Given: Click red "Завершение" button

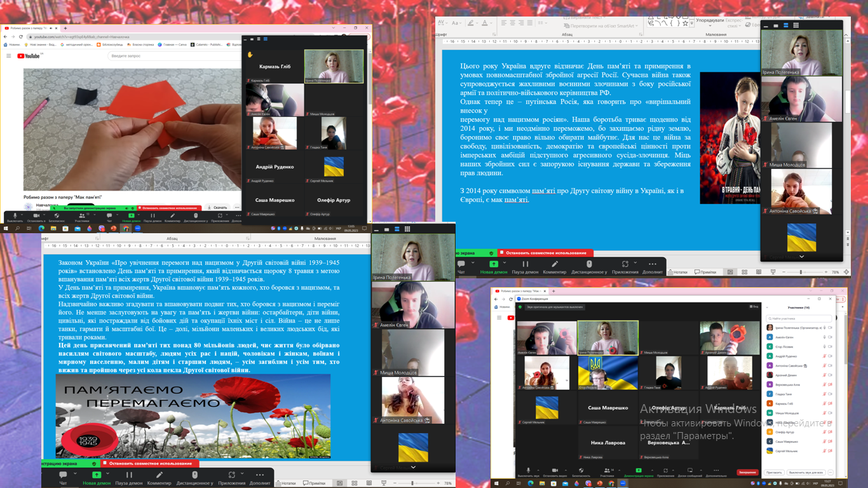Looking at the screenshot, I should [x=747, y=472].
